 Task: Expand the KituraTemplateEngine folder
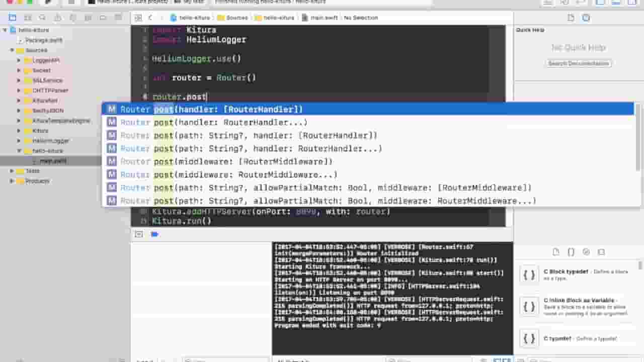[x=19, y=121]
